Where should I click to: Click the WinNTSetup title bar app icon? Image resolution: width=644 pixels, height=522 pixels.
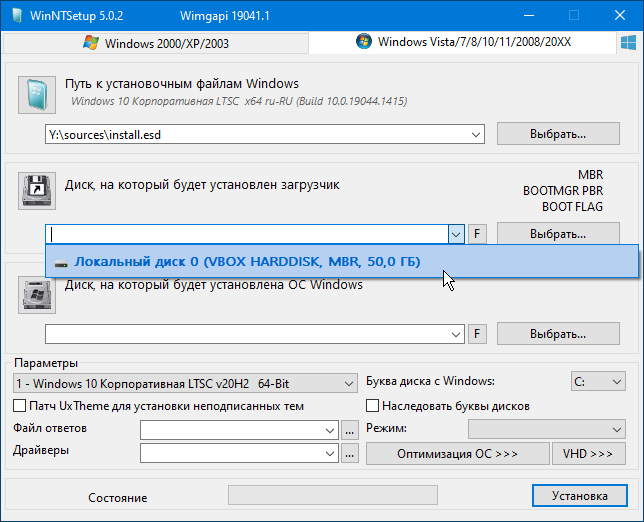tap(17, 16)
